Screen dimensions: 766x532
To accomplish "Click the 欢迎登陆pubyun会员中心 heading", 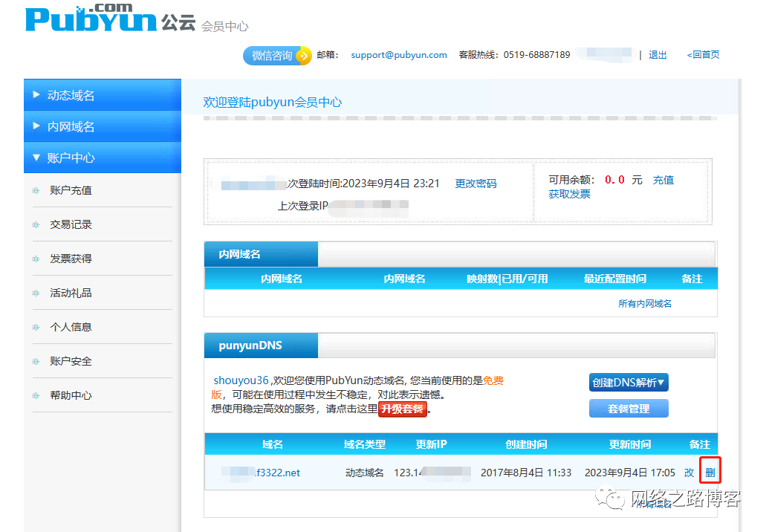I will [x=273, y=102].
